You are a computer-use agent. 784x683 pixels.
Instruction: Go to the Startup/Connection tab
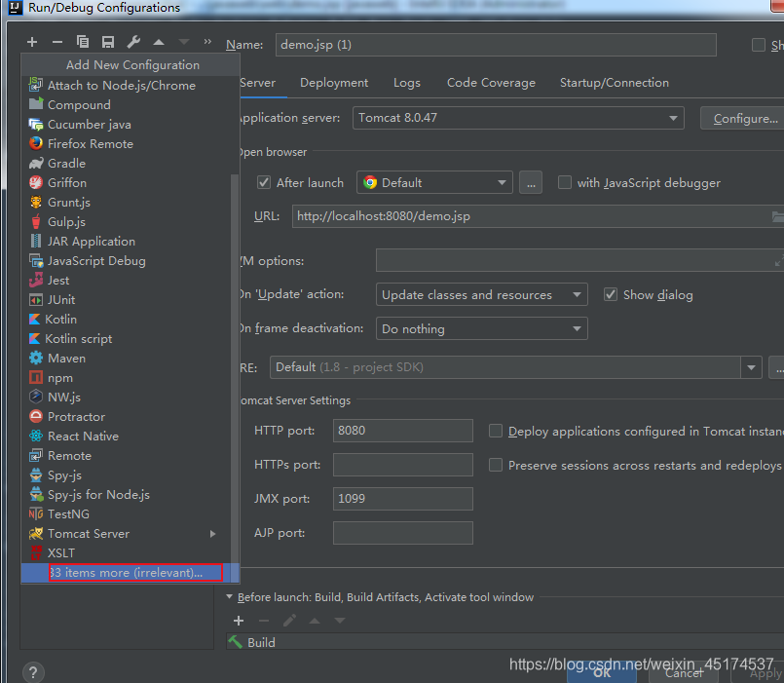point(615,83)
